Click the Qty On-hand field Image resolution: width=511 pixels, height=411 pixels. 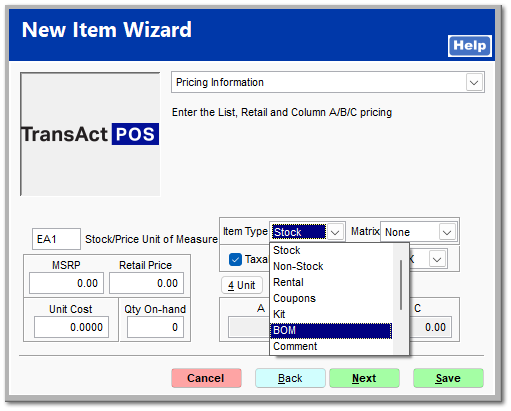(x=155, y=327)
